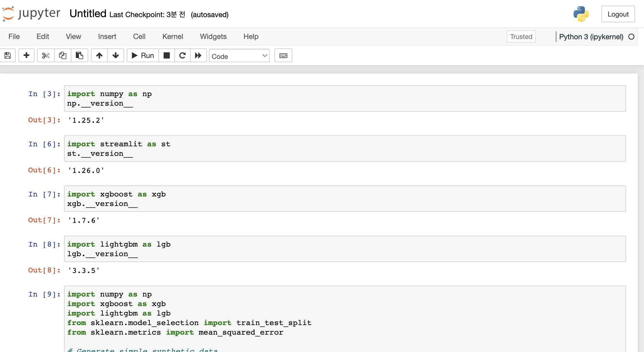Run the selected cell
The width and height of the screenshot is (644, 352).
(143, 55)
